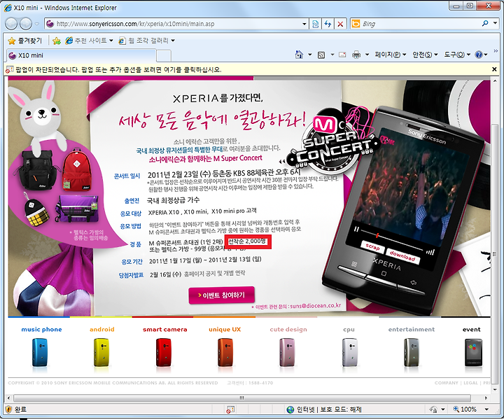
Task: Expand the Print options dropdown arrow
Action: pos(367,55)
